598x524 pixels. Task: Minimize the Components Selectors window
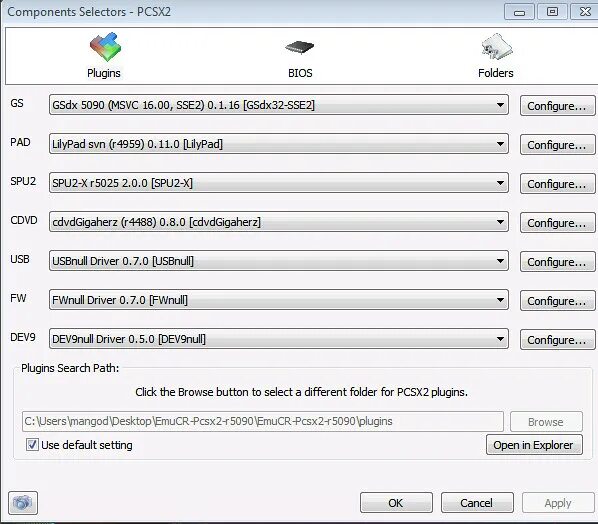pos(519,12)
